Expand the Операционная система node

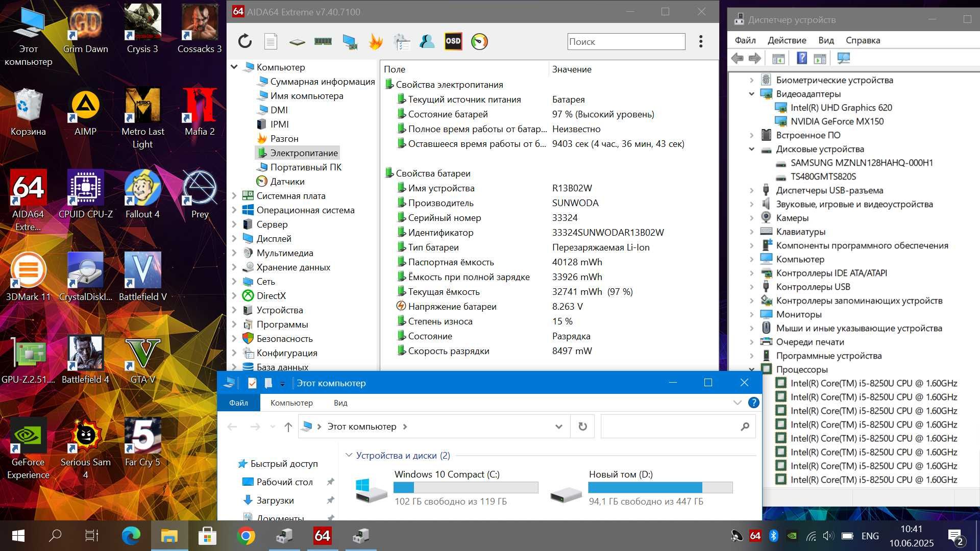pyautogui.click(x=234, y=210)
